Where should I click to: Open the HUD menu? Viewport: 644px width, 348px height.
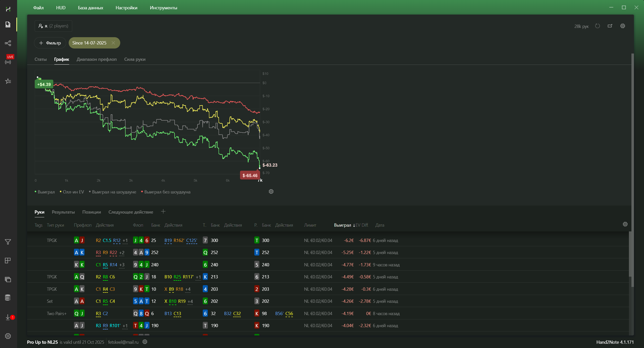(61, 8)
